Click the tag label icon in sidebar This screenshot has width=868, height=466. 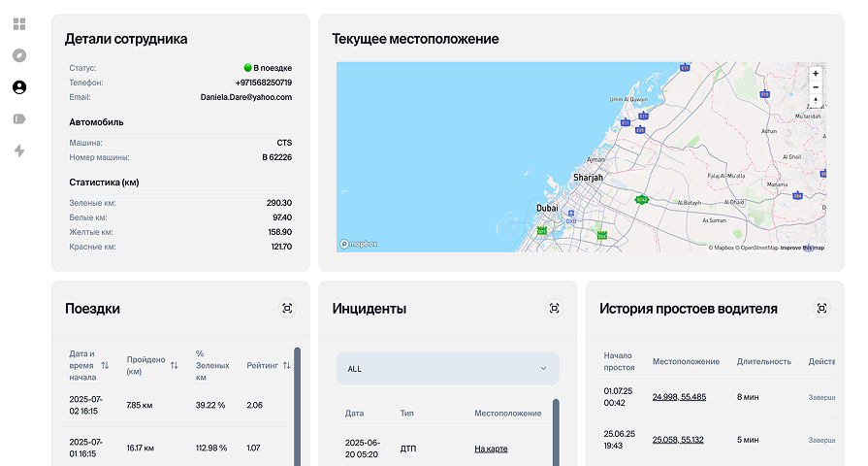(x=19, y=118)
